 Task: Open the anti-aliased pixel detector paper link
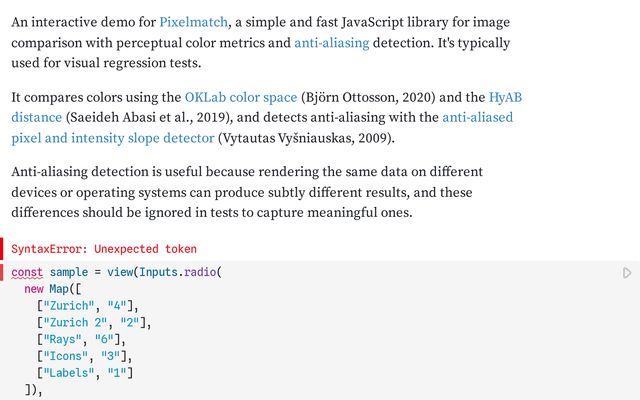point(261,128)
